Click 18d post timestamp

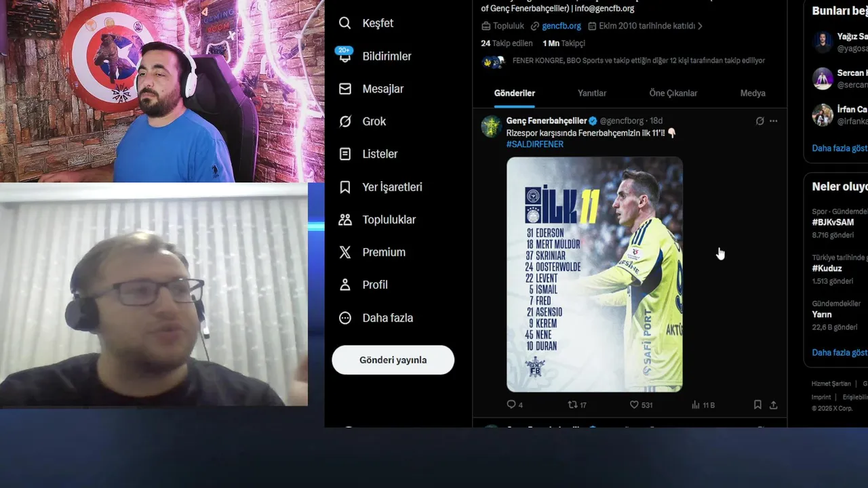[x=656, y=121]
